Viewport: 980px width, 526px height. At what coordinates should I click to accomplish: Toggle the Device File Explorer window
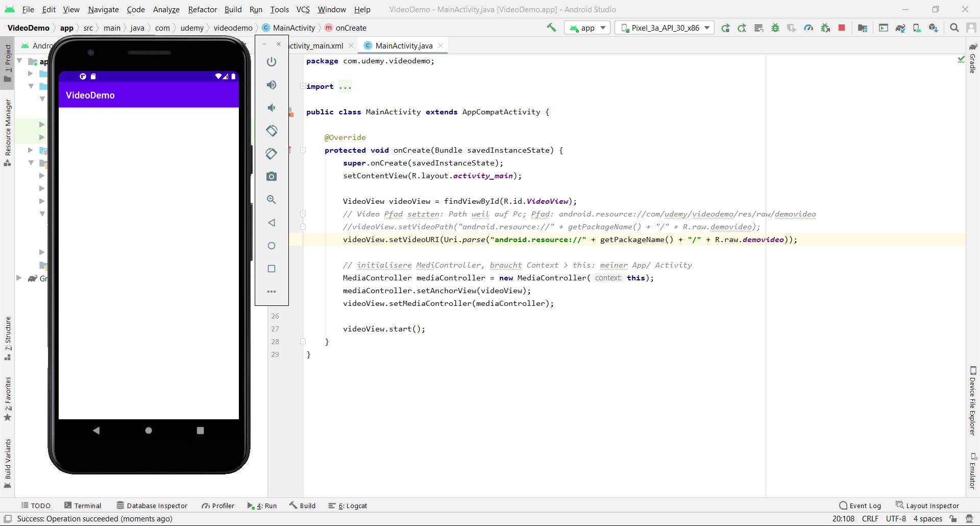pos(973,401)
